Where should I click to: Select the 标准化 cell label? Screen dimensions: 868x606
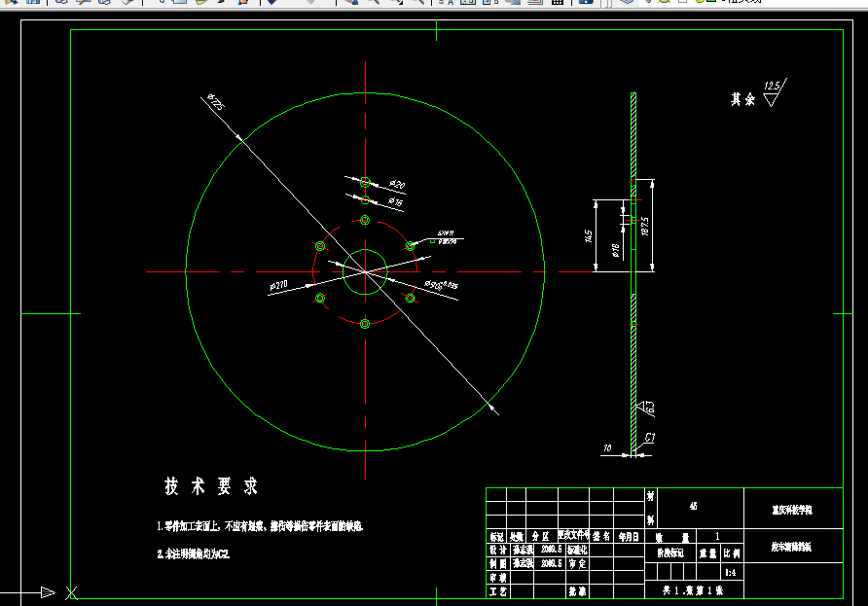[577, 550]
